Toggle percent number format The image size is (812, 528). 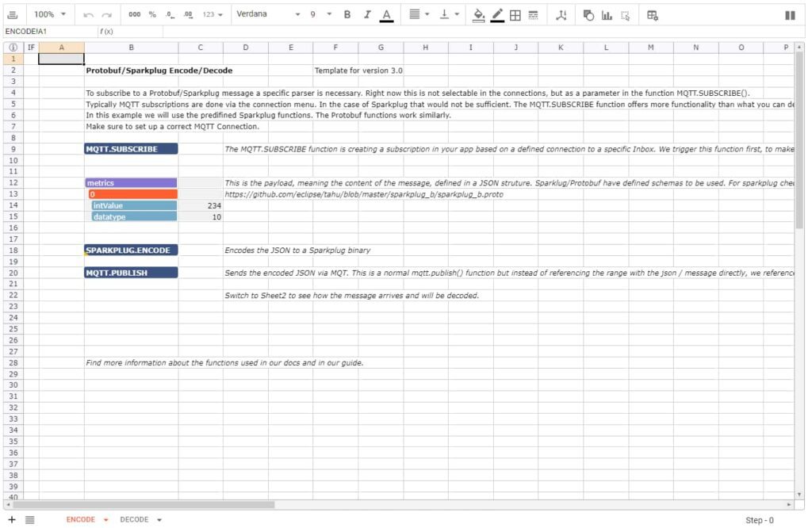152,14
